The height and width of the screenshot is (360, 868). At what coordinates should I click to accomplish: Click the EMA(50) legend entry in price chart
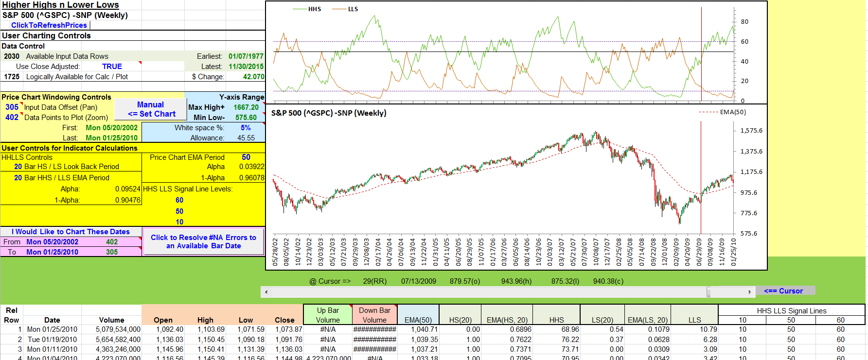(723, 112)
